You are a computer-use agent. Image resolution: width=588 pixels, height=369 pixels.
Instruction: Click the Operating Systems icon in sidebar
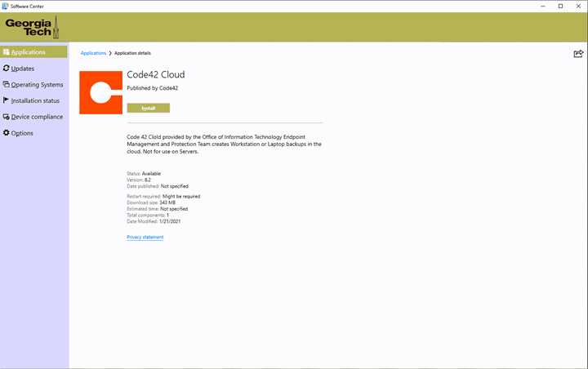7,84
